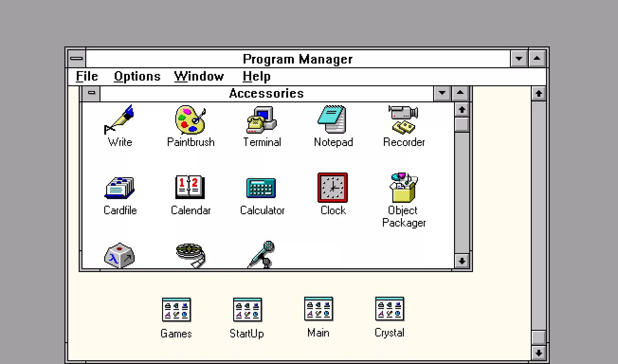This screenshot has height=364, width=618.
Task: Click the Sound Recorder microphone icon
Action: [262, 255]
